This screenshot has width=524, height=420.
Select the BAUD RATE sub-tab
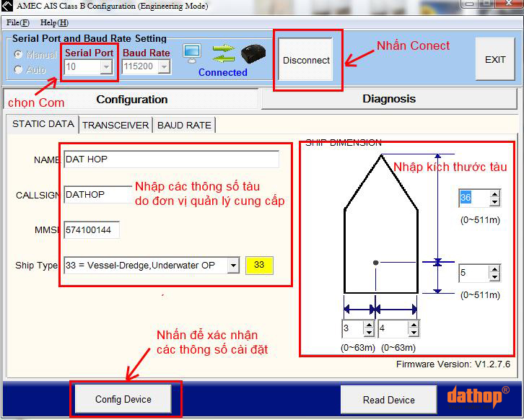point(184,126)
